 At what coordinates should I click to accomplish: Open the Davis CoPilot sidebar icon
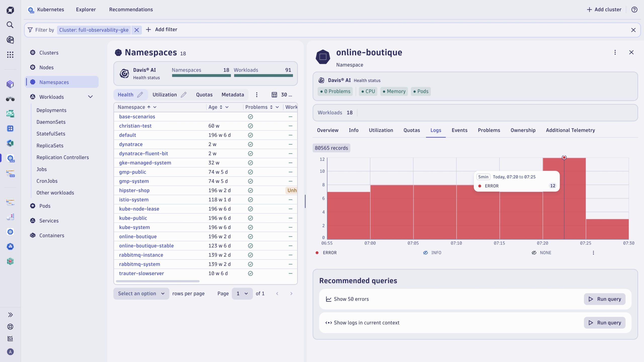10,40
